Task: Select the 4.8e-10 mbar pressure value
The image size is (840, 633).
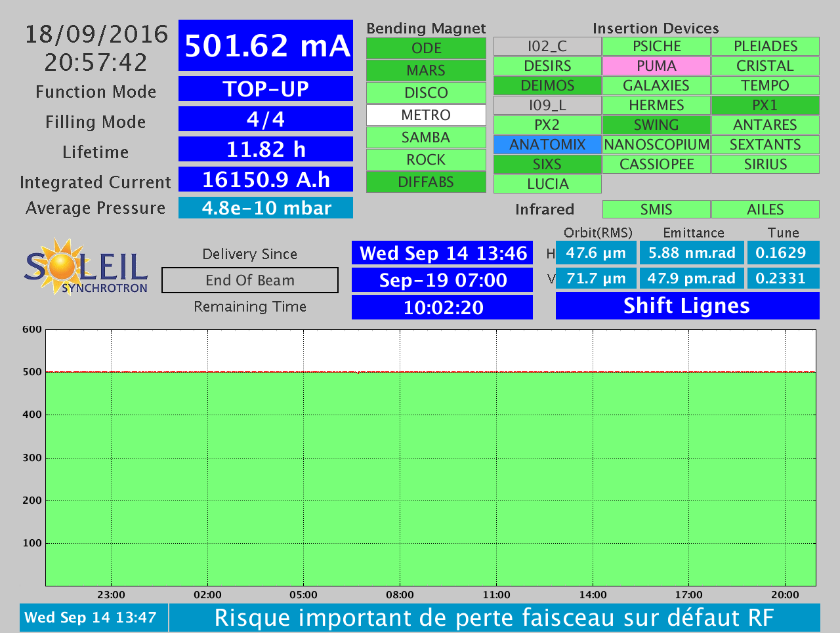Action: pyautogui.click(x=266, y=208)
